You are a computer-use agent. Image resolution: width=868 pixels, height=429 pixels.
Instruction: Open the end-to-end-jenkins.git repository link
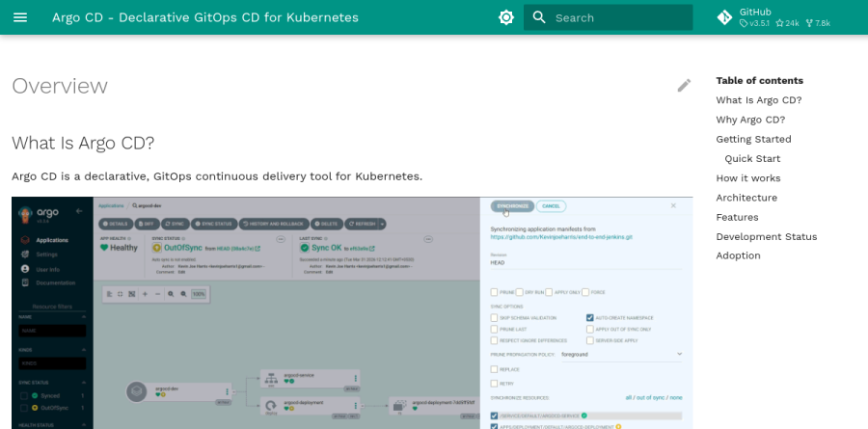coord(561,237)
